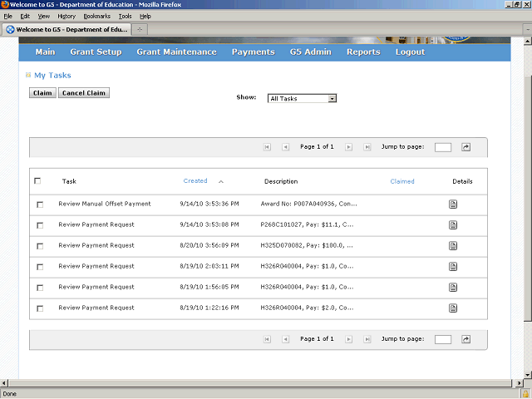This screenshot has height=399, width=532.
Task: Click the bottom Jump to page input field
Action: (x=443, y=339)
